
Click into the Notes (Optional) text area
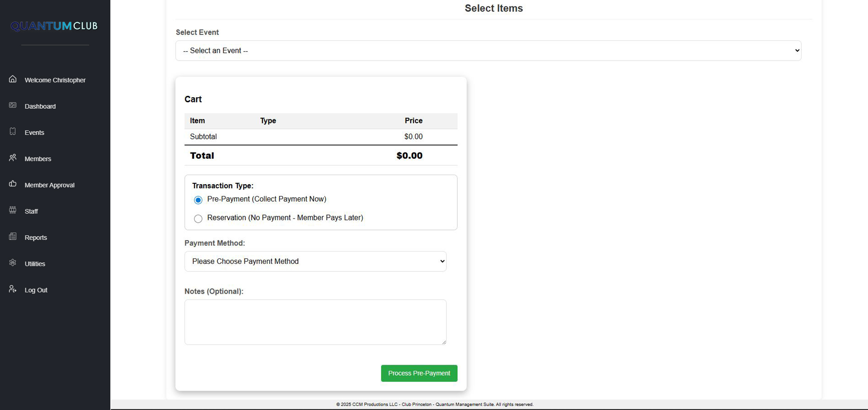[x=315, y=322]
